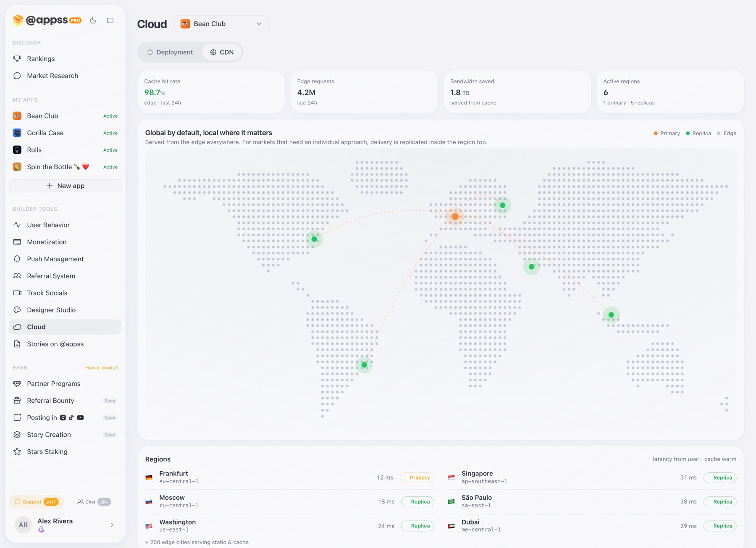
Task: Open Push Management bell icon
Action: [x=17, y=259]
